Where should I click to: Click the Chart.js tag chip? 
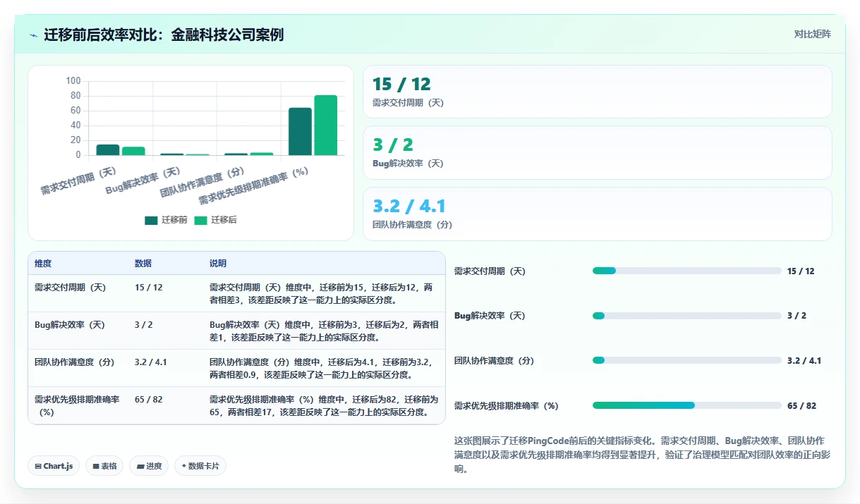54,466
